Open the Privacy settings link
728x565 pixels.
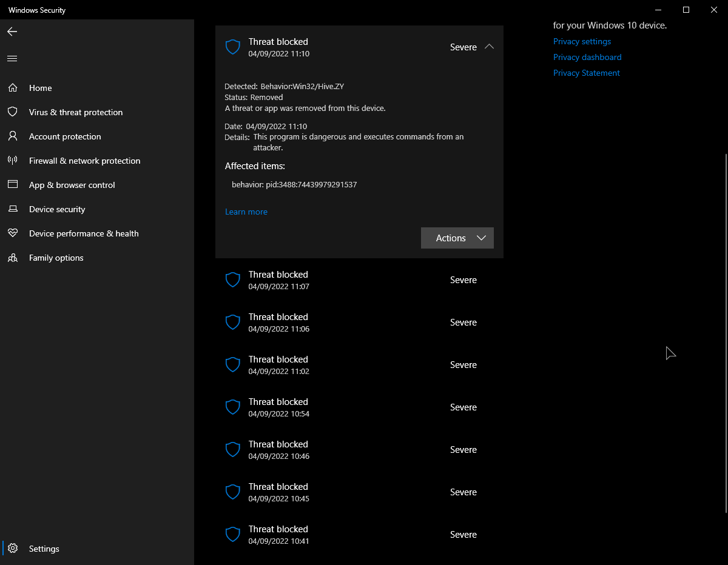coord(582,41)
